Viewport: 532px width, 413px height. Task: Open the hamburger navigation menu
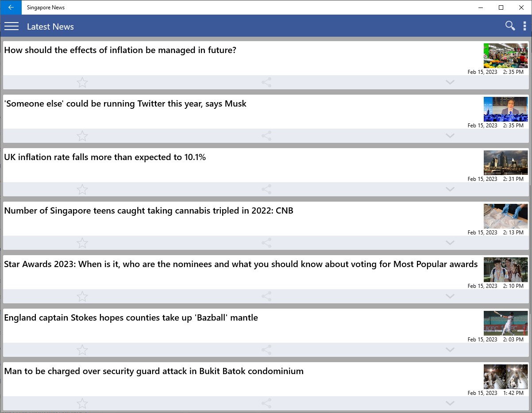point(12,27)
